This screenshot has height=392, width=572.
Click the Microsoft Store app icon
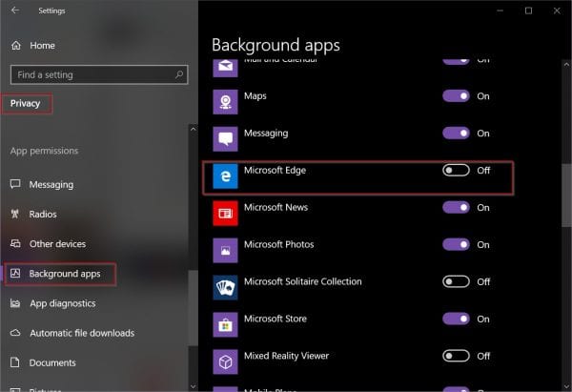click(x=224, y=326)
